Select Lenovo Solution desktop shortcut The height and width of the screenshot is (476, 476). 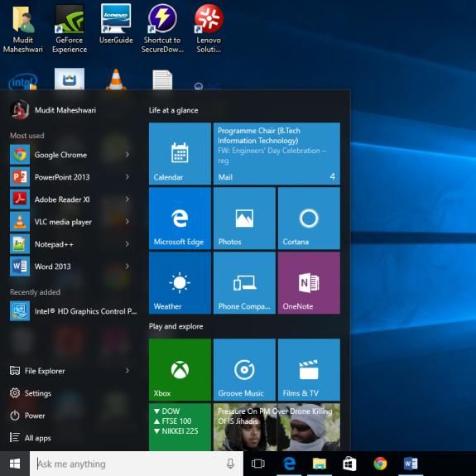[209, 29]
